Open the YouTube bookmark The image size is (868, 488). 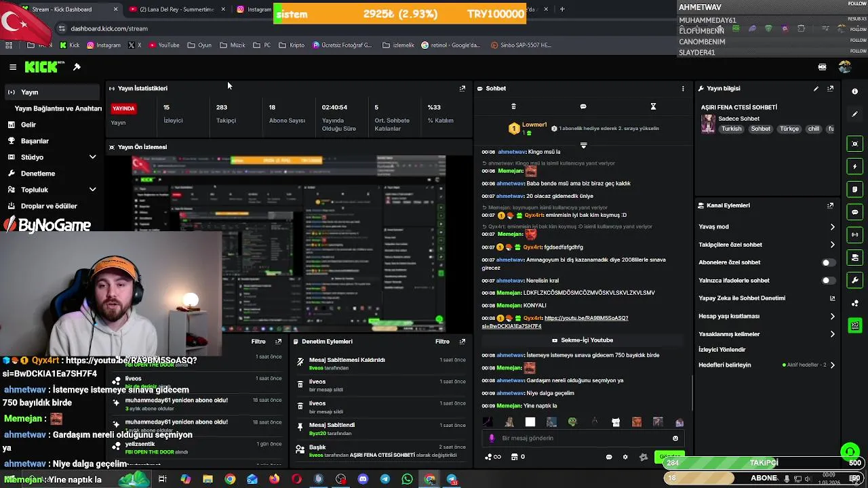[163, 45]
